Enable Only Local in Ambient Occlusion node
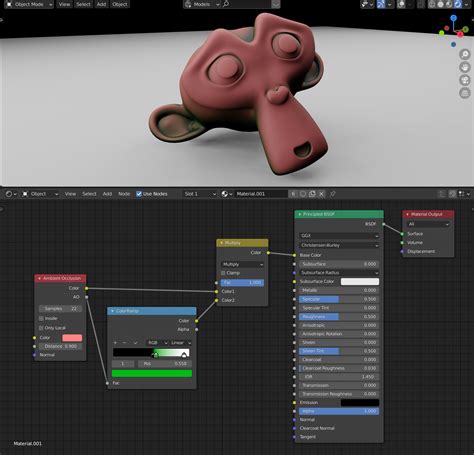This screenshot has height=455, width=474. point(41,328)
